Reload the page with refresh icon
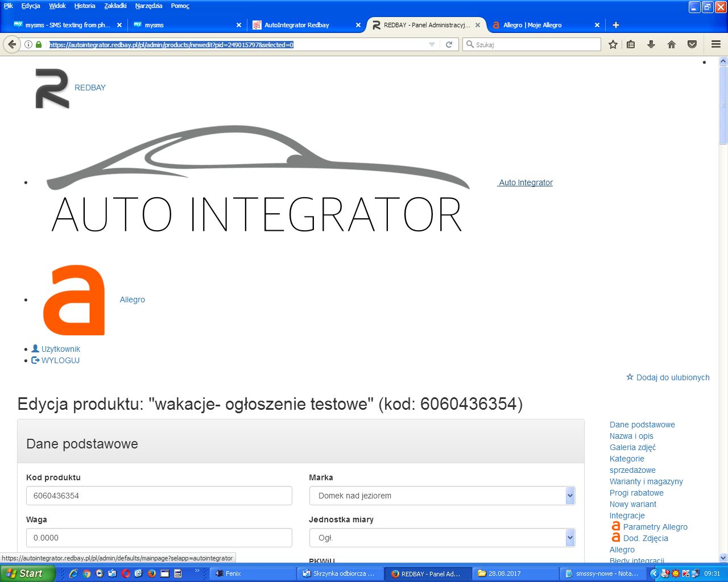The height and width of the screenshot is (582, 728). tap(449, 44)
